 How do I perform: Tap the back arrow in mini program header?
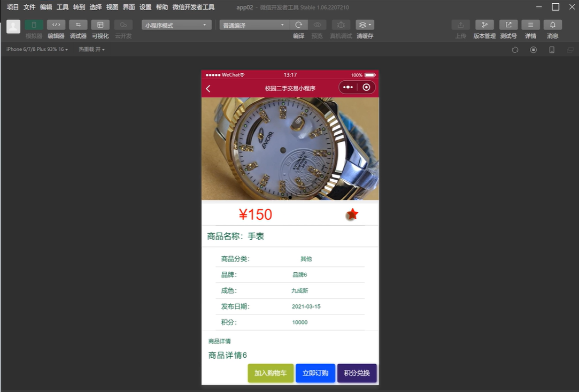209,88
